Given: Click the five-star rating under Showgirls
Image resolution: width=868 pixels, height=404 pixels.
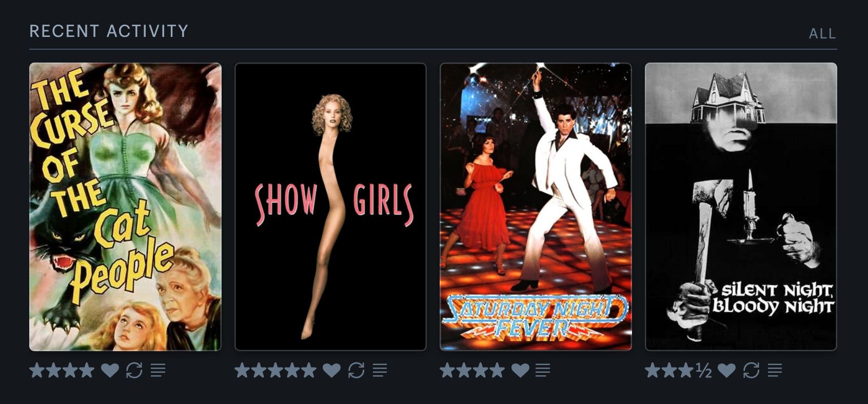Looking at the screenshot, I should pyautogui.click(x=275, y=370).
